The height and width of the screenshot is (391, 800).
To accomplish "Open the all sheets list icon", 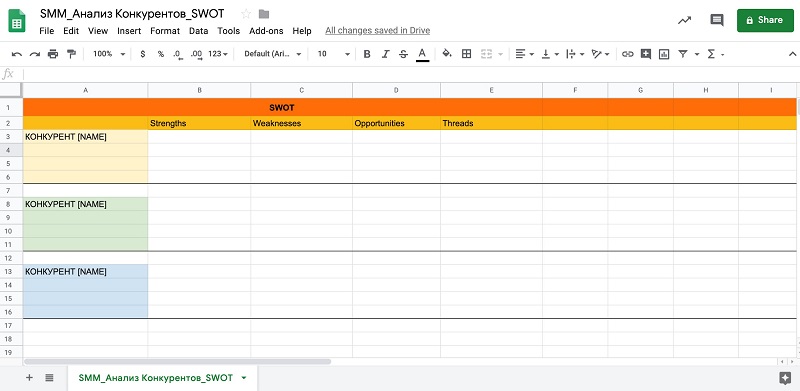I will pyautogui.click(x=49, y=378).
